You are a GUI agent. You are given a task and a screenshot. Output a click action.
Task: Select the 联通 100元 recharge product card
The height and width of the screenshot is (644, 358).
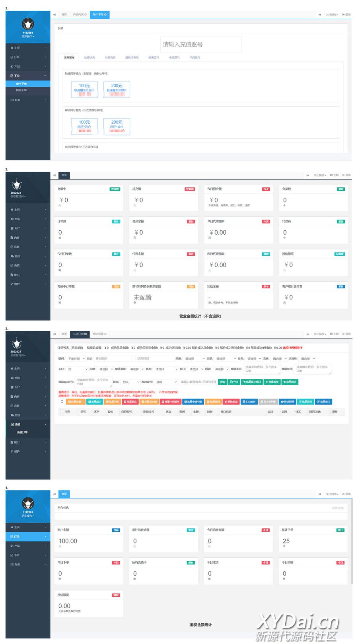tap(84, 89)
